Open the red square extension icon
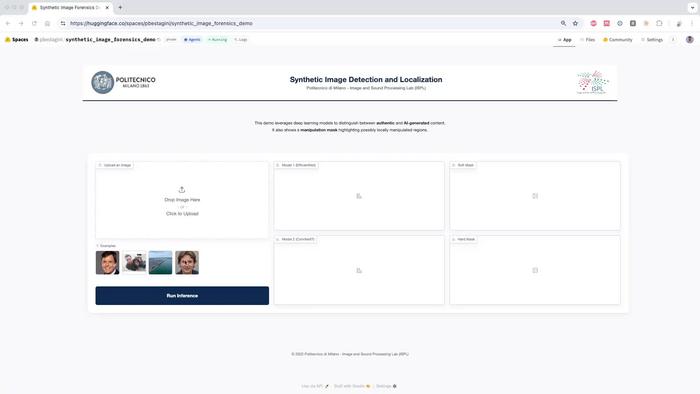 tap(607, 23)
